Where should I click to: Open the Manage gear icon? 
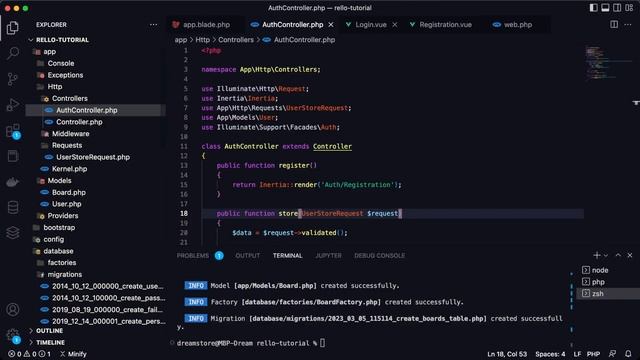click(13, 336)
